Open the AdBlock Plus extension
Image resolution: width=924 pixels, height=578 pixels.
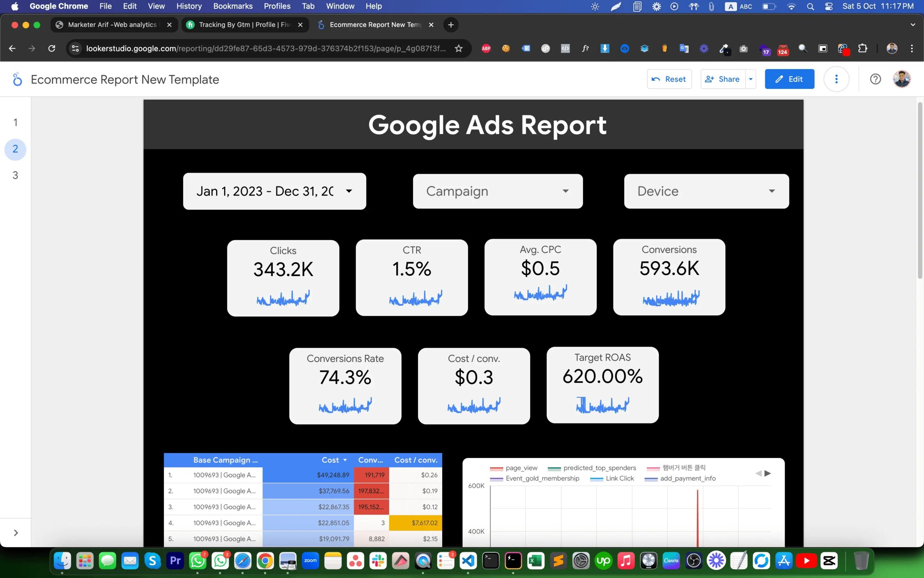[486, 48]
